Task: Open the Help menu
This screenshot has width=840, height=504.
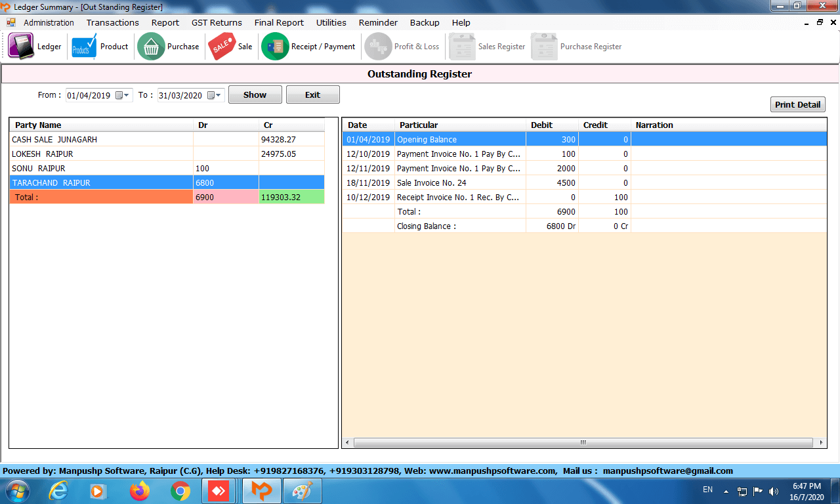Action: coord(461,22)
